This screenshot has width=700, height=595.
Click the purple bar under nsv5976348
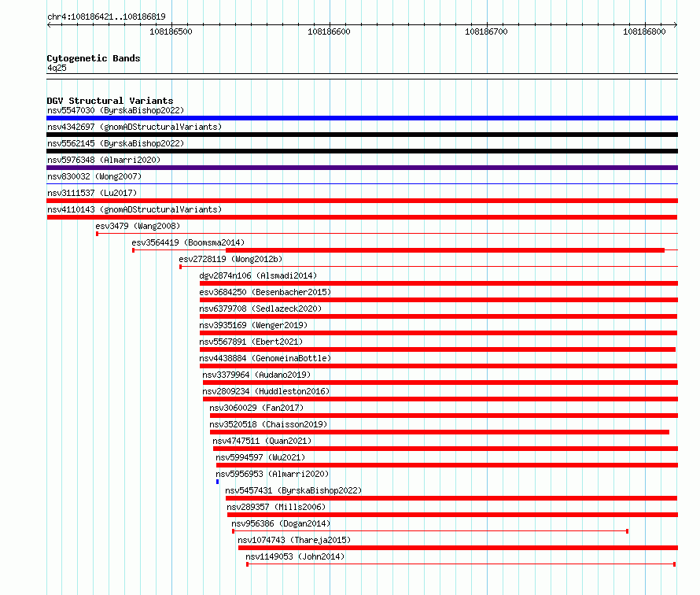pyautogui.click(x=362, y=168)
